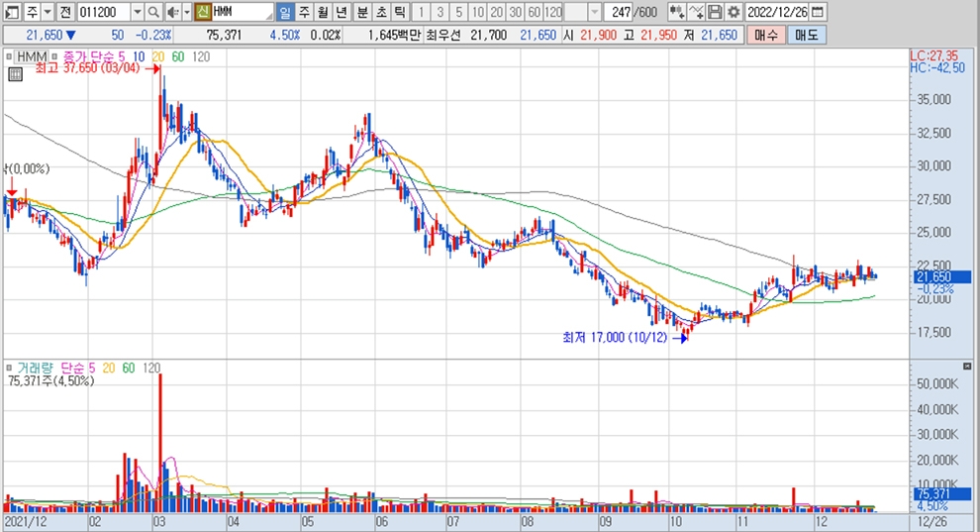This screenshot has height=532, width=980.
Task: Click the 매도 sell button
Action: point(806,35)
